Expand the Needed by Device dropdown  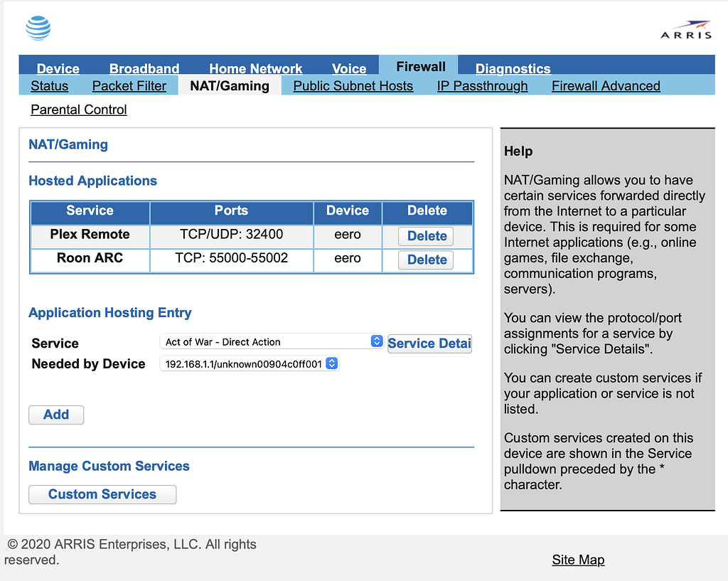(249, 364)
